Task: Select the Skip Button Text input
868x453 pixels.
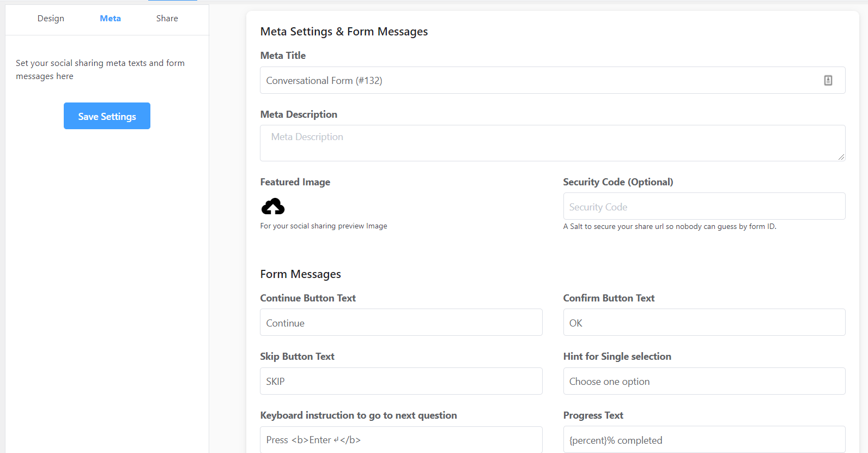Action: [x=400, y=381]
